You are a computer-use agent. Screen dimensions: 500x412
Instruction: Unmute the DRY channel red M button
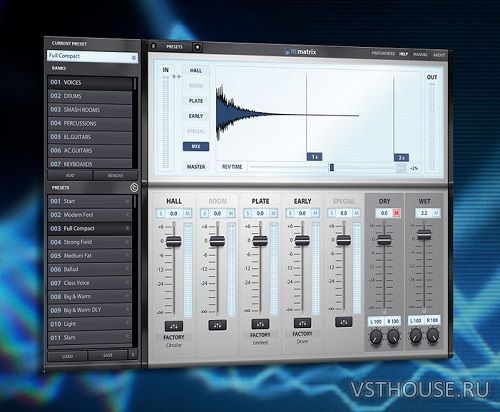point(397,213)
